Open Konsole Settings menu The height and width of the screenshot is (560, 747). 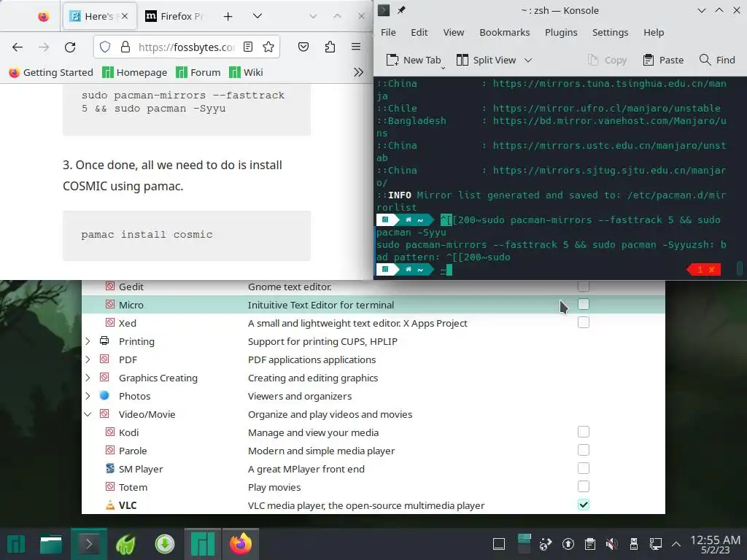click(x=610, y=32)
